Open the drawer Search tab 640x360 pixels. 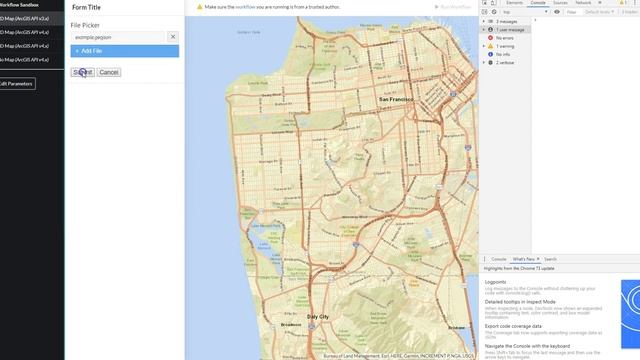click(x=550, y=259)
